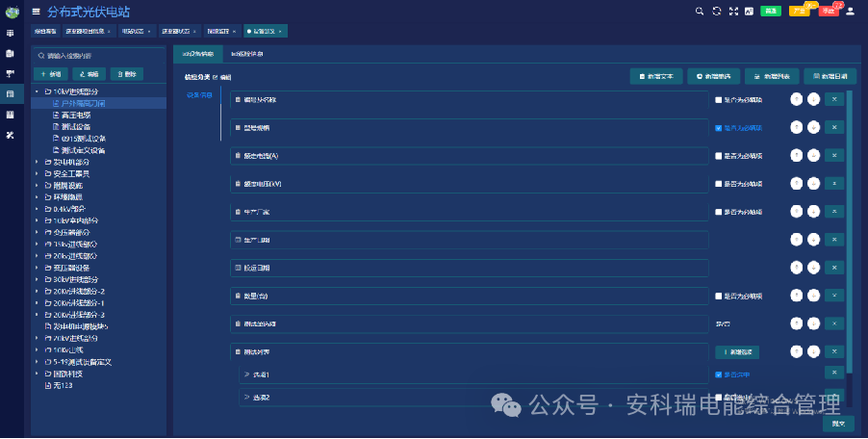Move 额定电流(A) row down

click(813, 156)
